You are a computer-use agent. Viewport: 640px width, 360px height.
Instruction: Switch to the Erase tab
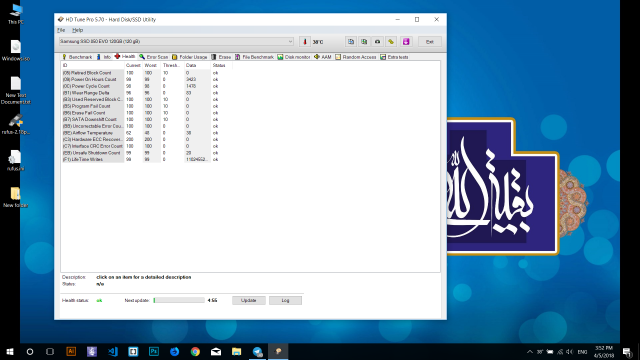coord(221,57)
